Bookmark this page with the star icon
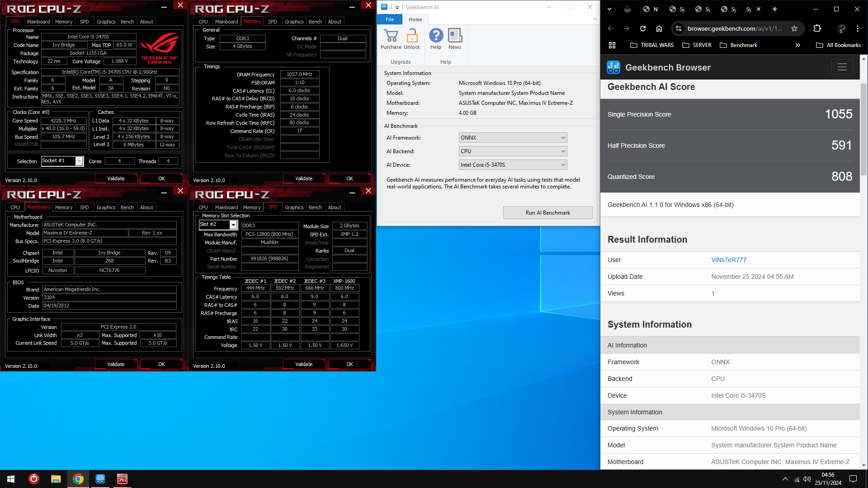 pos(794,28)
